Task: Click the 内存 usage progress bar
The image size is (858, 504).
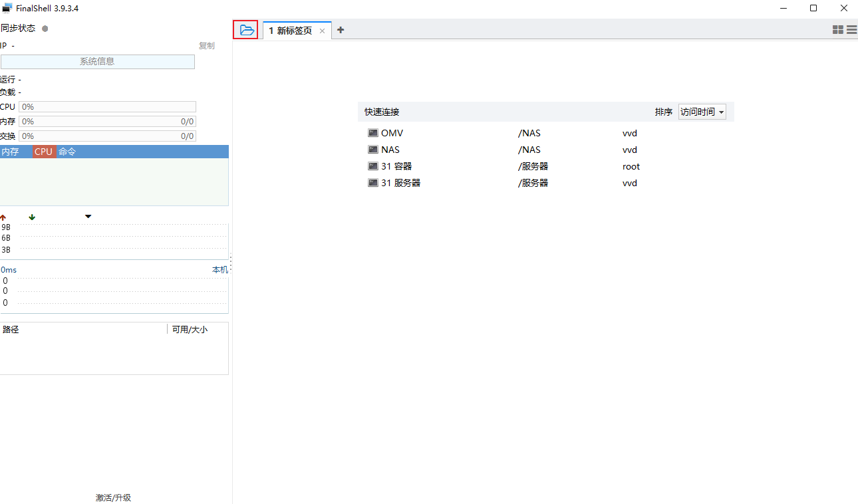Action: (107, 121)
